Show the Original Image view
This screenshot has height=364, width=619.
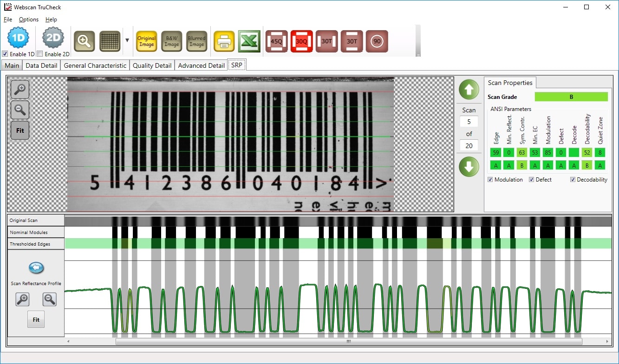[x=146, y=41]
